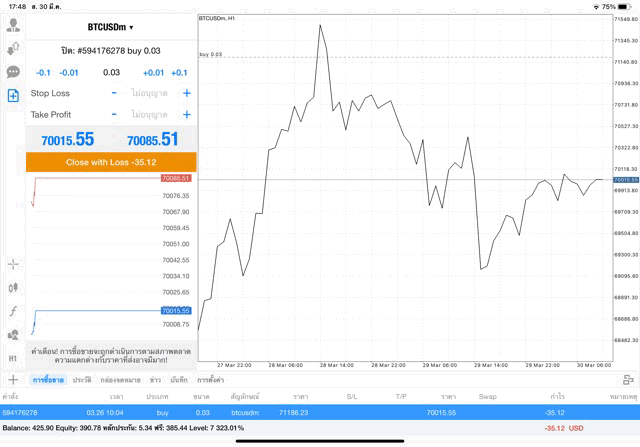The width and height of the screenshot is (640, 447).
Task: Open the accounts profile icon
Action: tap(13, 25)
